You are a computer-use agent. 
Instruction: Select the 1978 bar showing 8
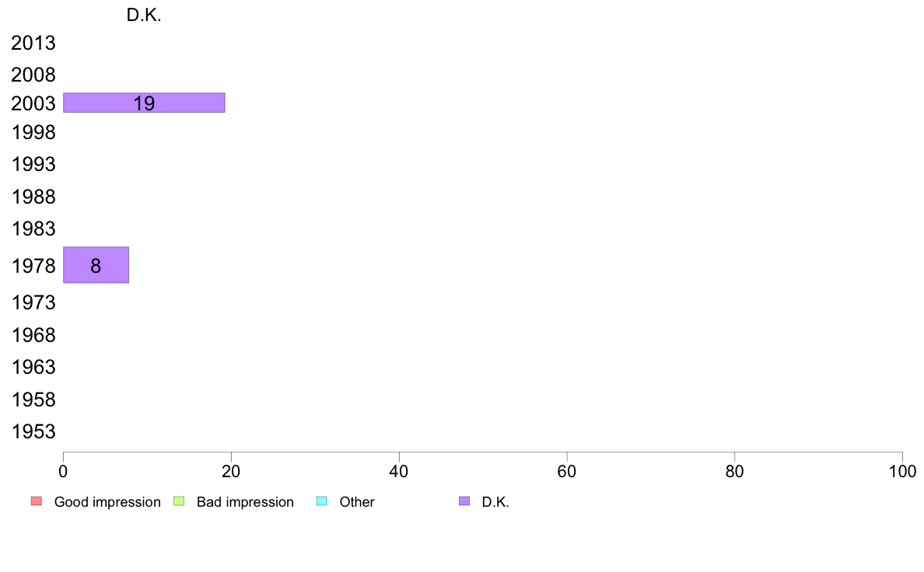tap(96, 265)
